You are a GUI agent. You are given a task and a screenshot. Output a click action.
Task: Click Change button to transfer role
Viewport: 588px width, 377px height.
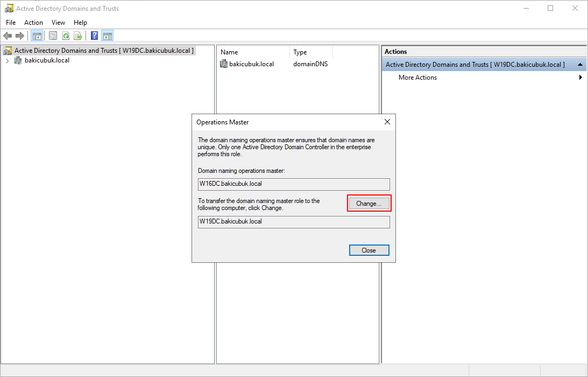[x=369, y=204]
